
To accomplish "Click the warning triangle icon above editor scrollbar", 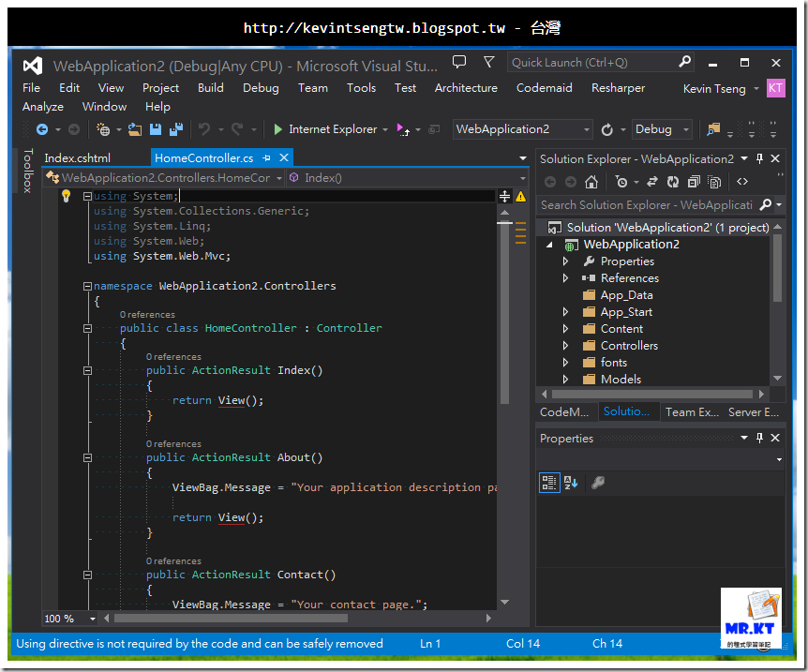I will 521,196.
